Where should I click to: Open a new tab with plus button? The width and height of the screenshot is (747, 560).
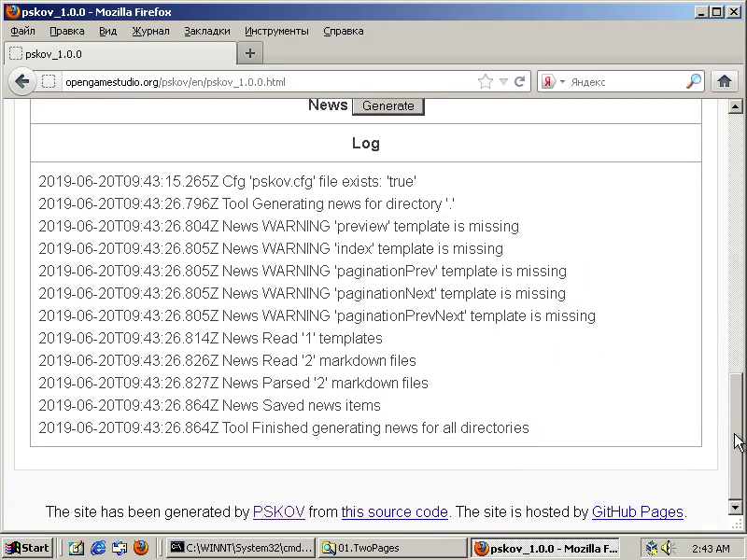click(249, 53)
